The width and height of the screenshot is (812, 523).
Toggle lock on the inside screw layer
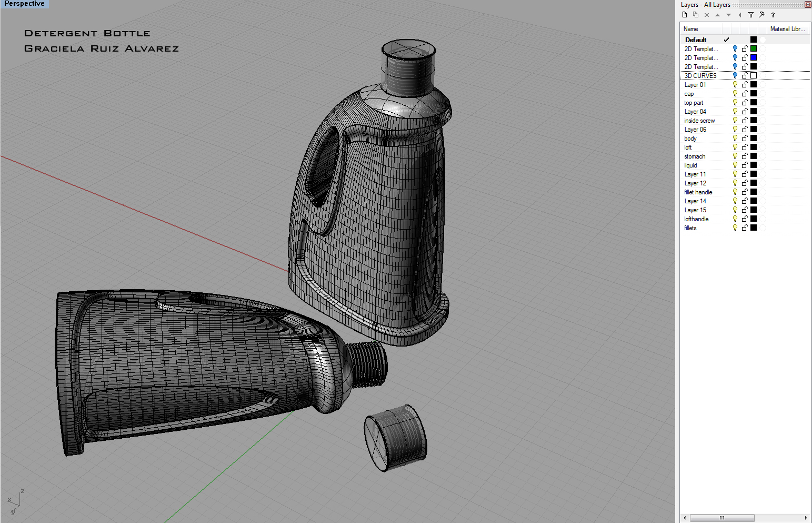745,120
